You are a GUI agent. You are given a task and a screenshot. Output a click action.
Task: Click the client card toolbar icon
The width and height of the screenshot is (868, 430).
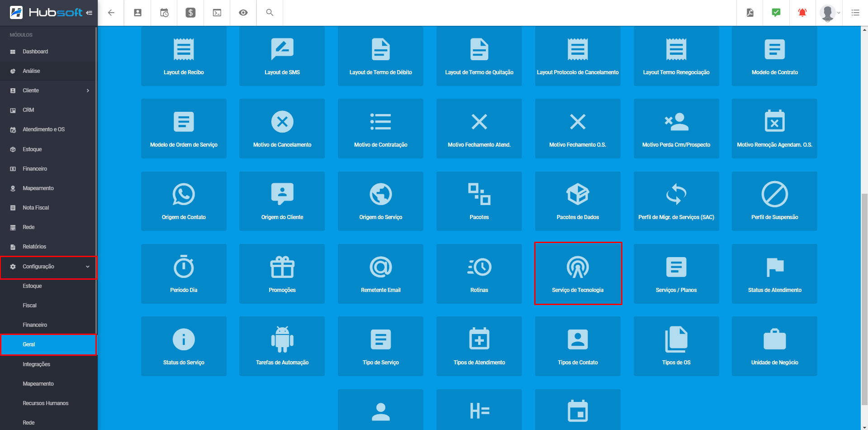(138, 13)
